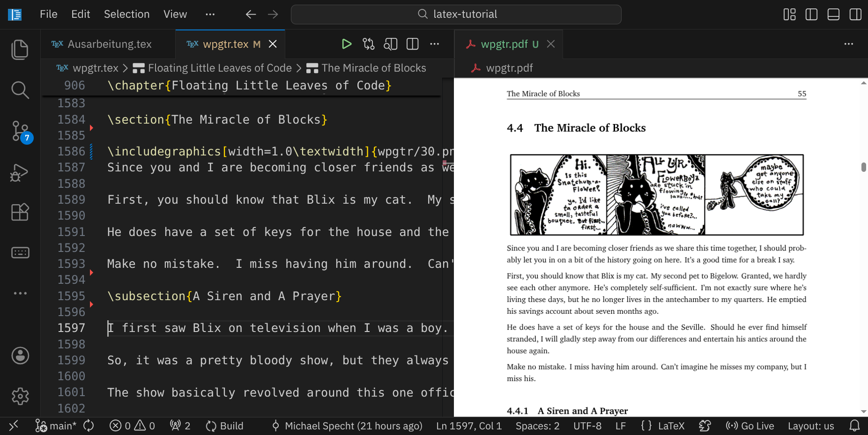The image size is (868, 435).
Task: Expand the menu bar overflow ellipsis
Action: pyautogui.click(x=210, y=15)
